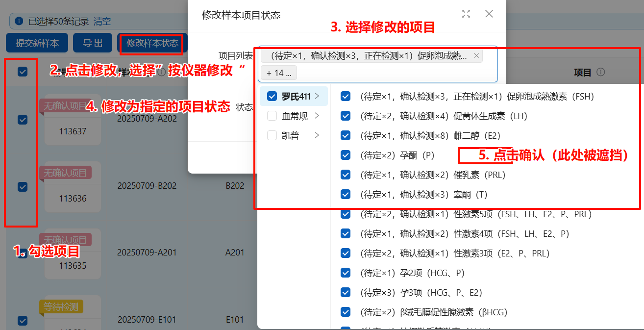Screen dimensions: 644x330
Task: Enable the 凯普 checkbox
Action: (272, 135)
